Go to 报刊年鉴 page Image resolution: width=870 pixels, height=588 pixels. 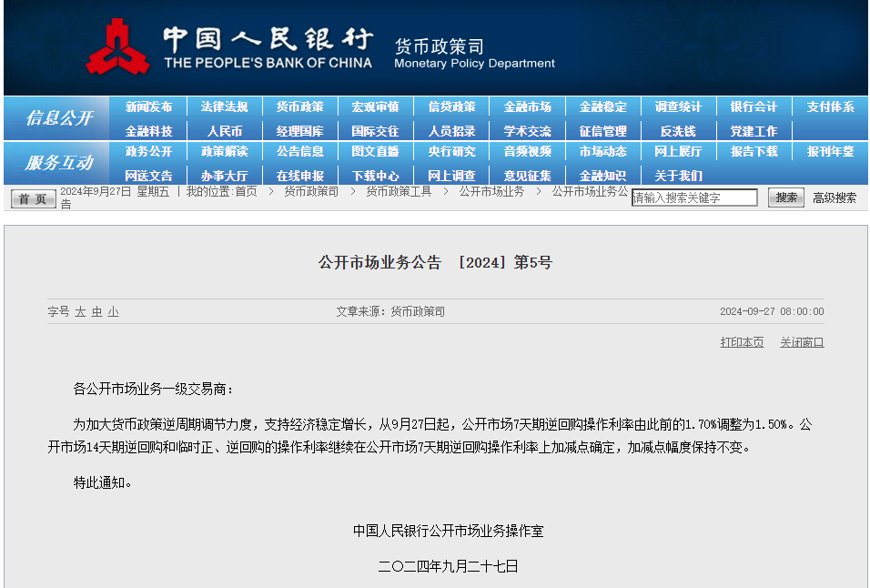830,151
